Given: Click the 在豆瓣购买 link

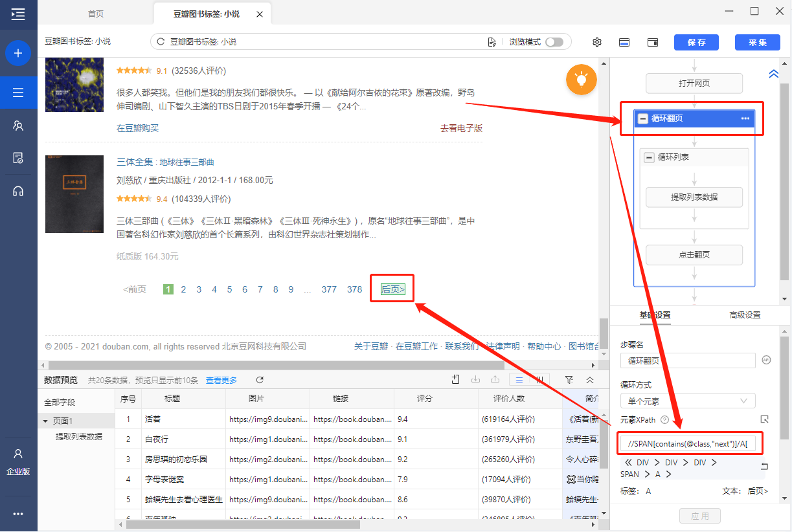Looking at the screenshot, I should pos(137,128).
